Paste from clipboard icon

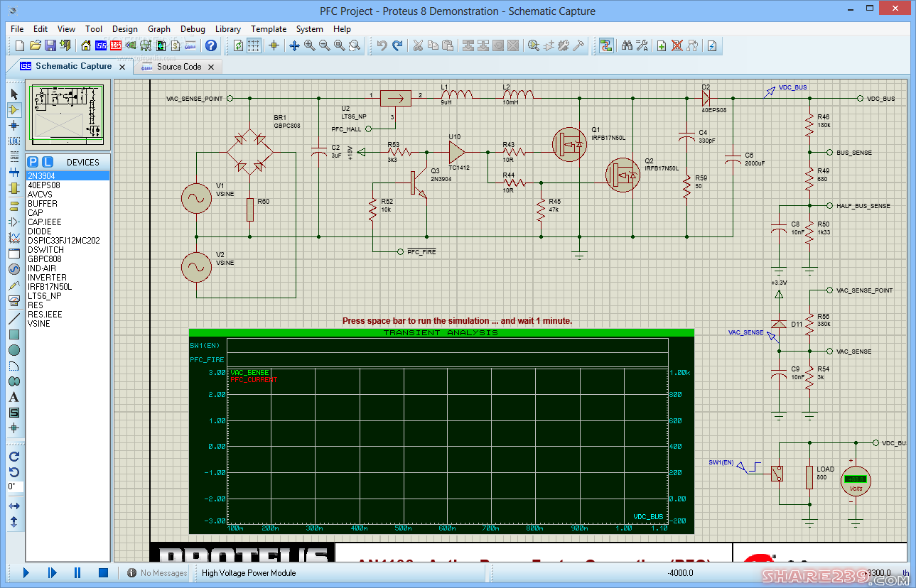448,45
